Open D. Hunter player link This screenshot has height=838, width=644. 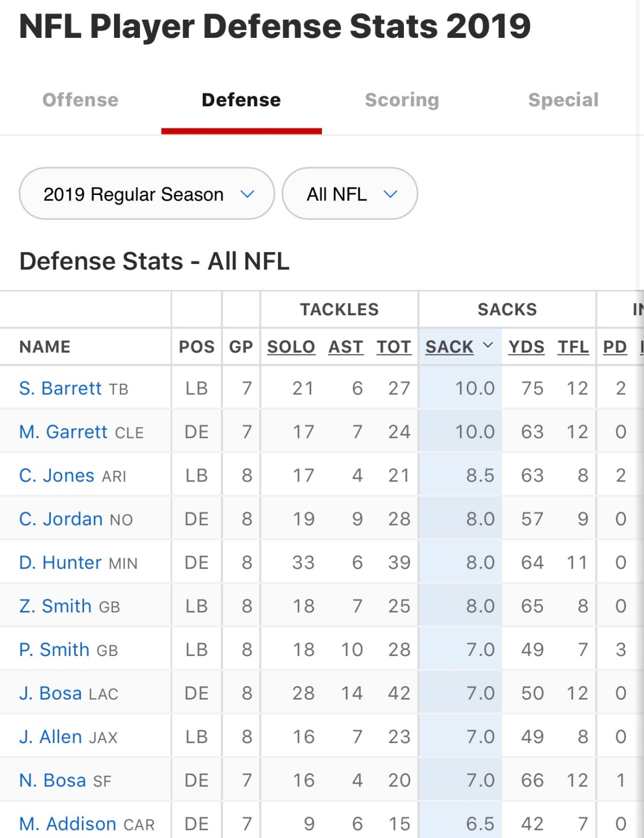pos(60,563)
